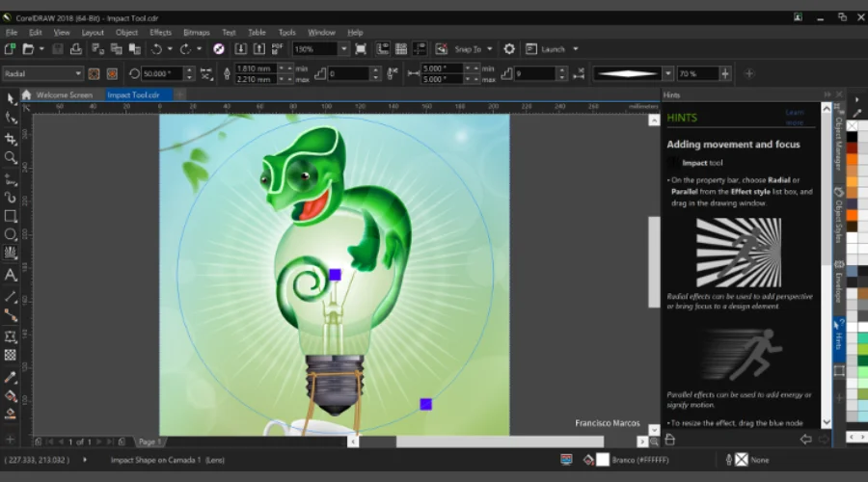Expand the Redo history arrow
Image resolution: width=868 pixels, height=482 pixels.
click(199, 49)
